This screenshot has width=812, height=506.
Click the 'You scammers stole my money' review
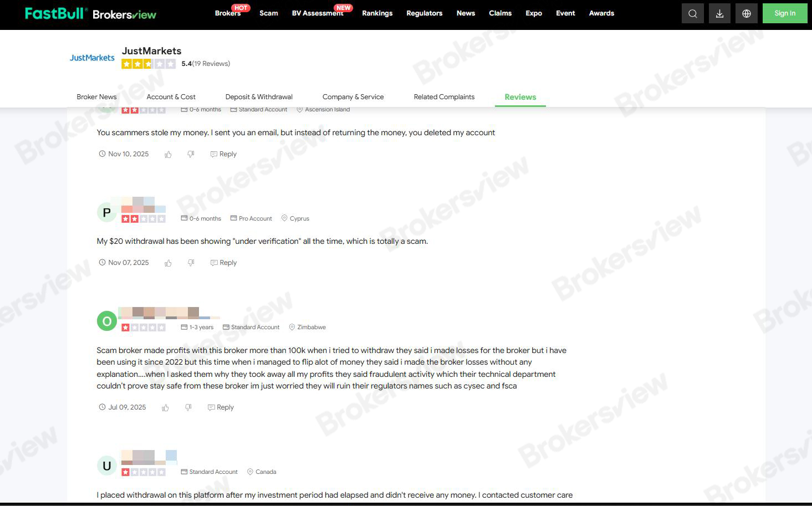(296, 133)
